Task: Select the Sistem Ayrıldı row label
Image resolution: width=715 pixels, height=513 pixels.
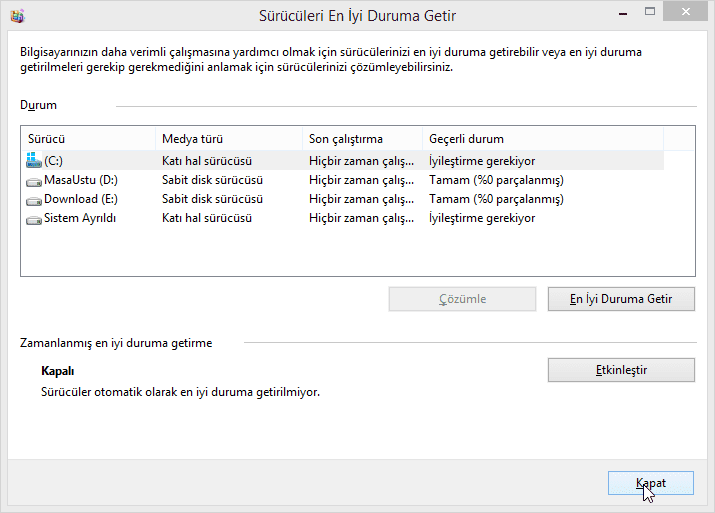Action: pos(80,218)
